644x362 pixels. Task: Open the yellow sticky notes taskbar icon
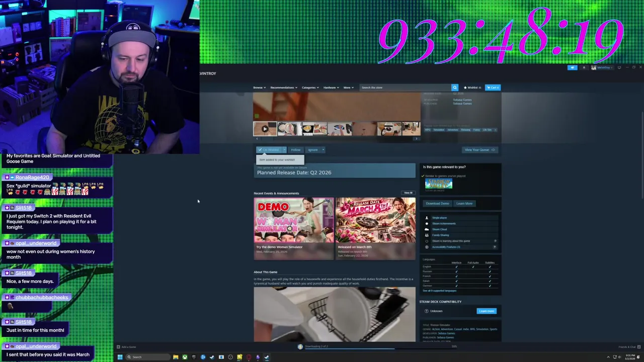tap(239, 357)
